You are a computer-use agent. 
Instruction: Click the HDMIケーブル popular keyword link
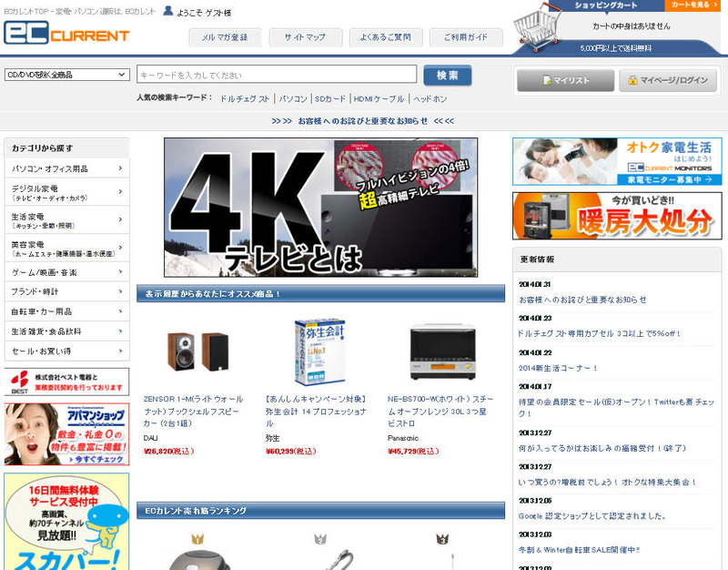pyautogui.click(x=379, y=98)
